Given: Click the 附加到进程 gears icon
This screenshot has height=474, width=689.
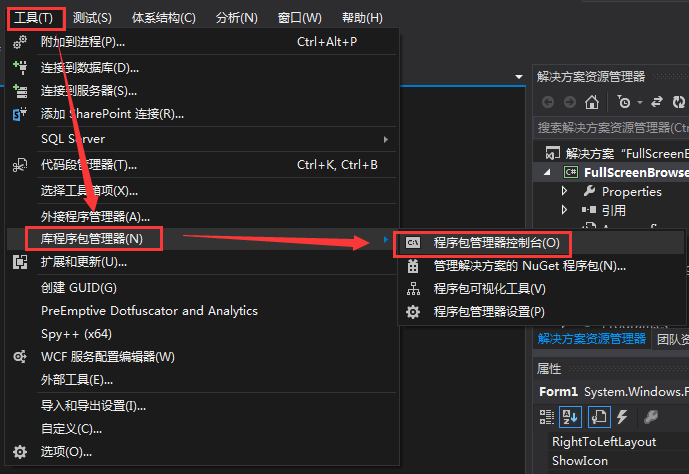Looking at the screenshot, I should [x=20, y=42].
